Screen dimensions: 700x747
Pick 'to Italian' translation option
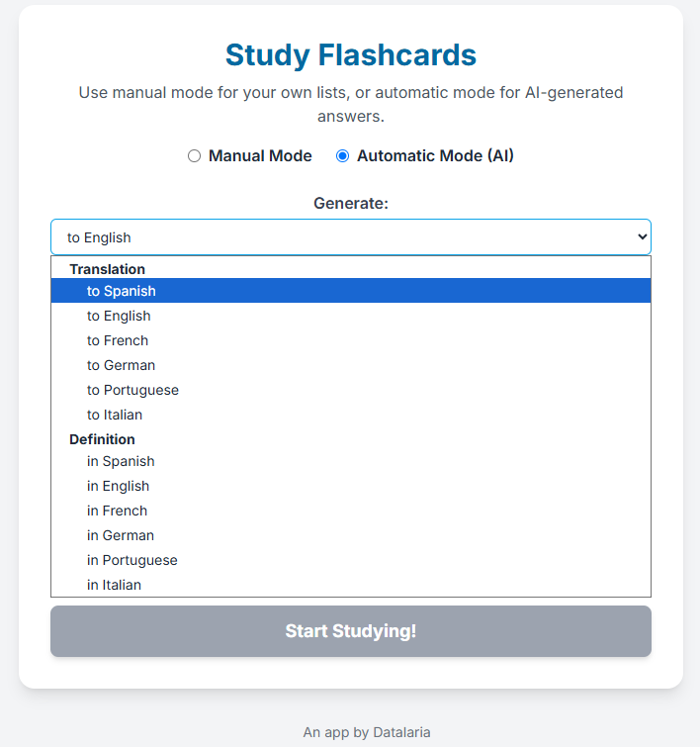(x=115, y=415)
